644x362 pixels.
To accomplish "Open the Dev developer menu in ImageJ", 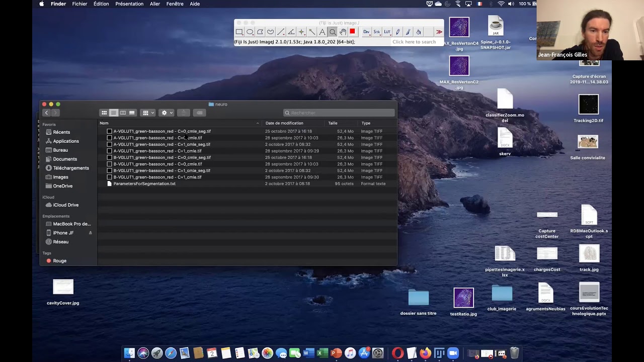I will [366, 32].
